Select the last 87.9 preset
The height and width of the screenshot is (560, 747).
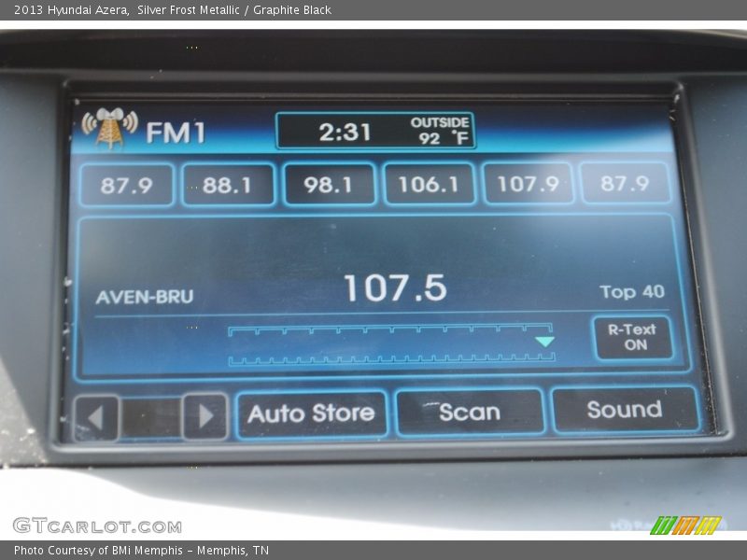coord(626,182)
